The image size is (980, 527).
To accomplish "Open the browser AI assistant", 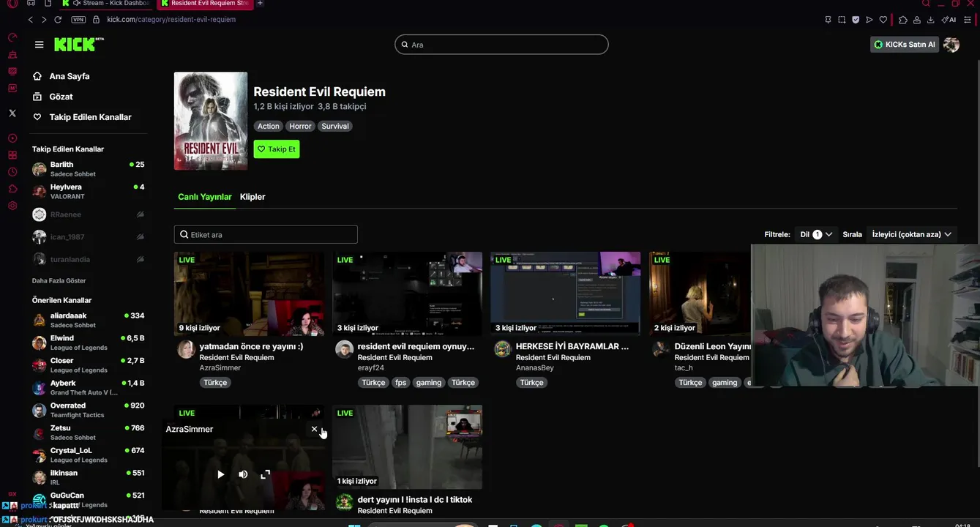I will (949, 20).
